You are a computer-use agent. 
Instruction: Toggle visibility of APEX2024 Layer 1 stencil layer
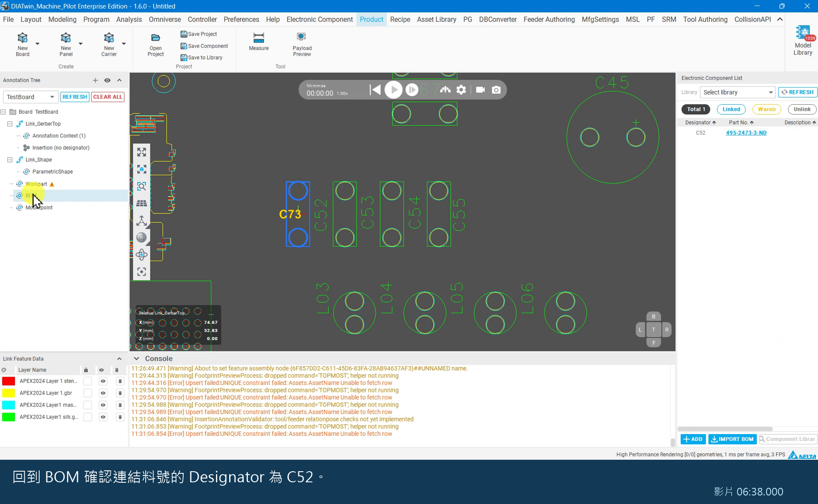pos(103,381)
